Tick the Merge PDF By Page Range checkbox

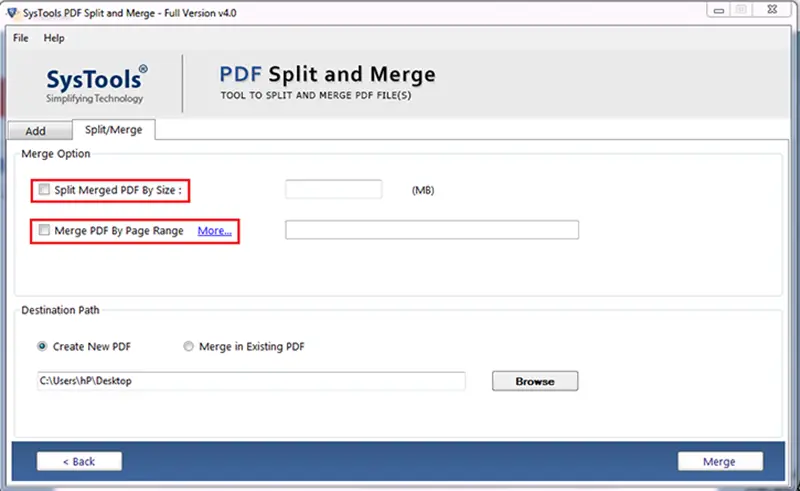(x=44, y=230)
